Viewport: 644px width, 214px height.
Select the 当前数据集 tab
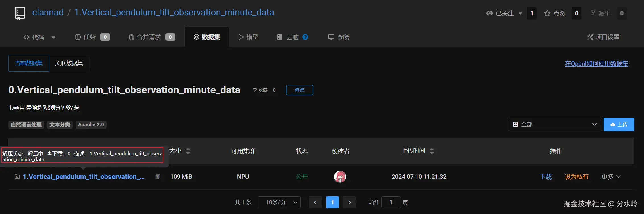point(29,63)
